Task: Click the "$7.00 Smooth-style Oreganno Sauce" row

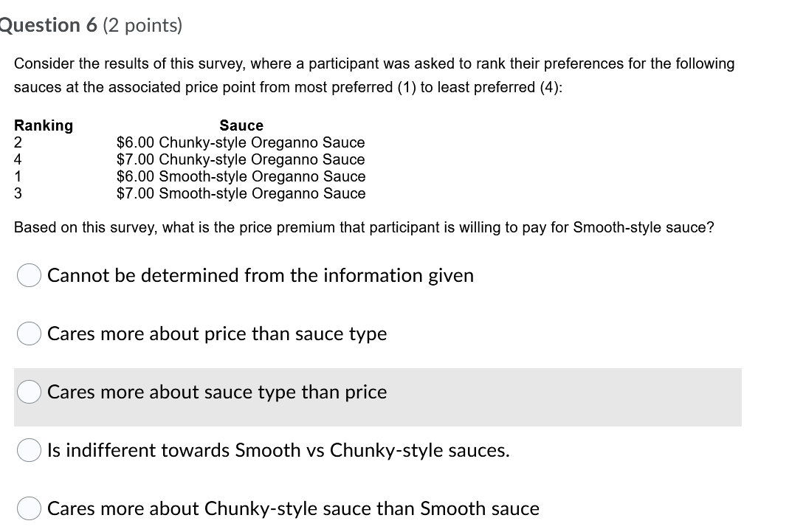Action: coord(238,193)
